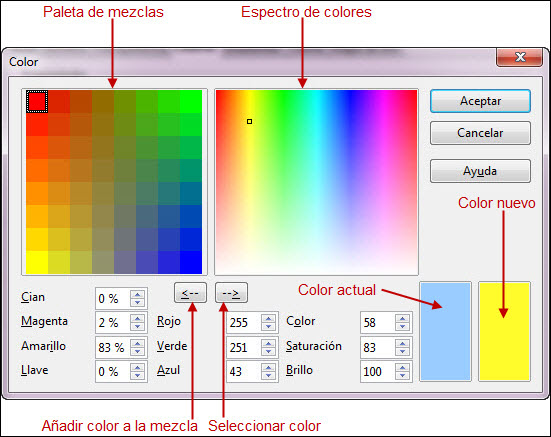
Task: Increase the Saturación value with up arrow
Action: point(402,343)
